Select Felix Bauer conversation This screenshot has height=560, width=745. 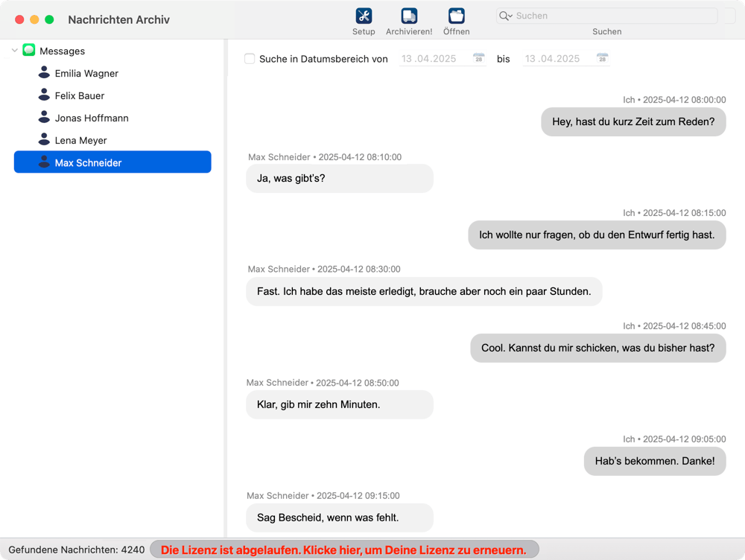[x=79, y=95]
